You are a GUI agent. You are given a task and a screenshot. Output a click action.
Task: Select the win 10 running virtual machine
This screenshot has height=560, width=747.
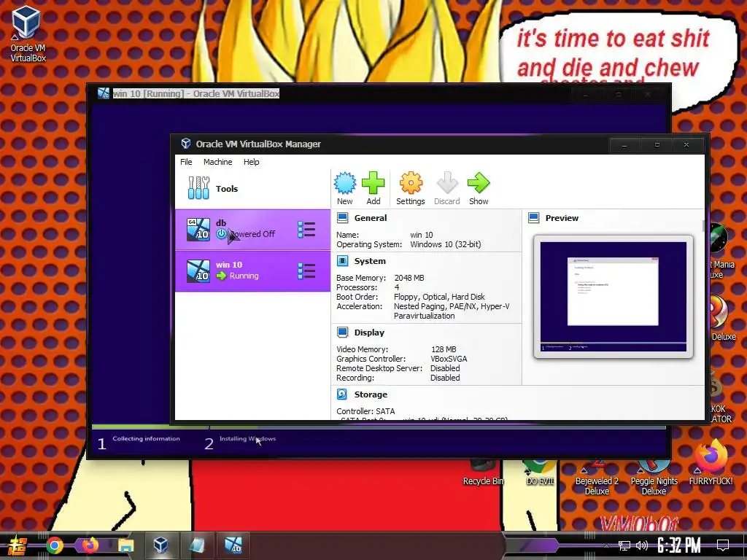tap(252, 271)
